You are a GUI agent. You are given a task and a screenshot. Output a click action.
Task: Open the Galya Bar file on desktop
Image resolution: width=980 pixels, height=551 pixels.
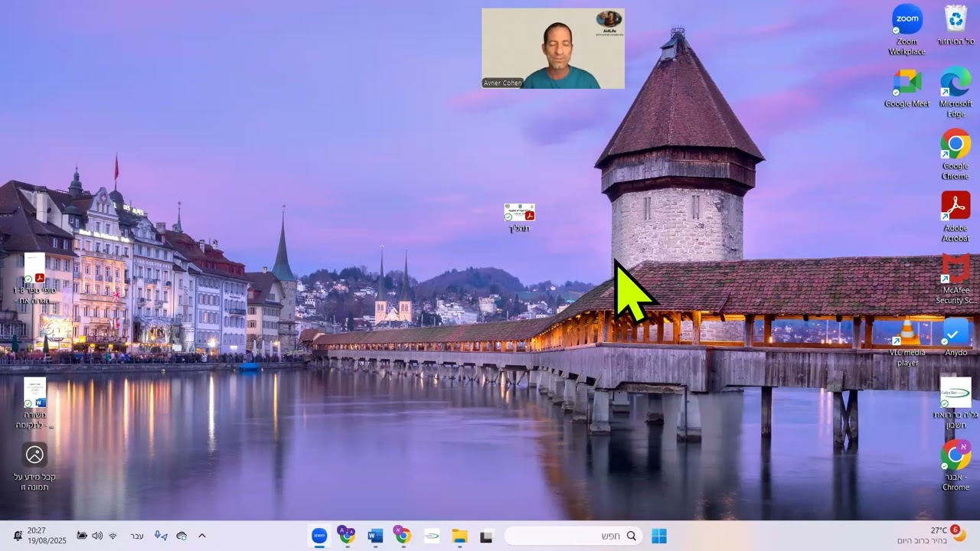click(x=955, y=403)
